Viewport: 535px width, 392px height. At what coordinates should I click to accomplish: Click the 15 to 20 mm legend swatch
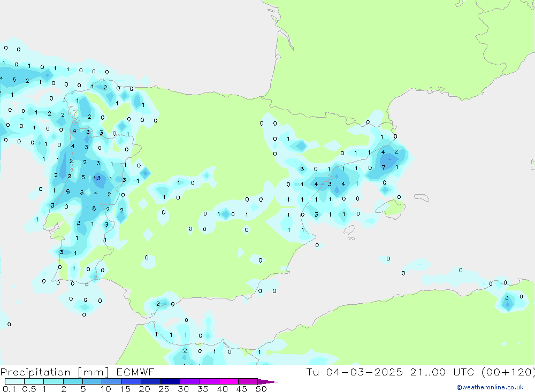(x=132, y=381)
